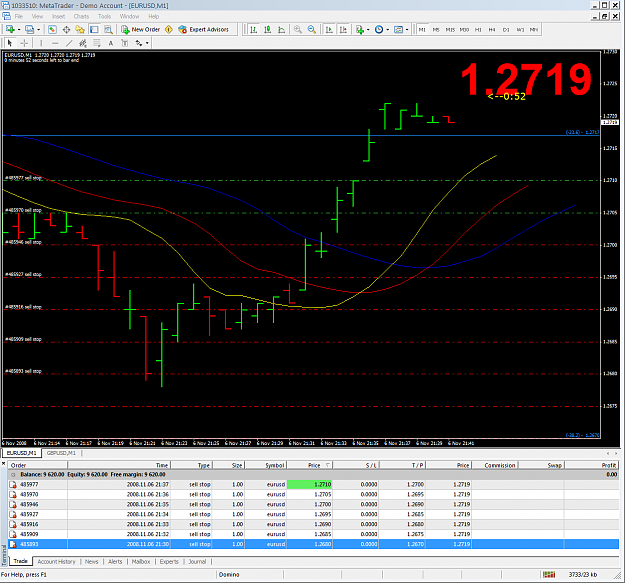Screen dimensions: 625x583
Task: Sort orders by the Profit column header
Action: click(592, 465)
